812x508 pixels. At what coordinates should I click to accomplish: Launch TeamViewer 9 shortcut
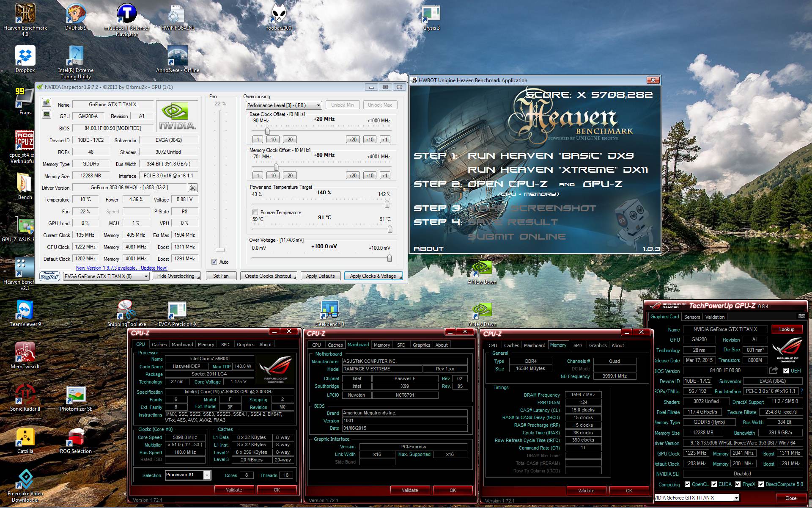point(25,313)
